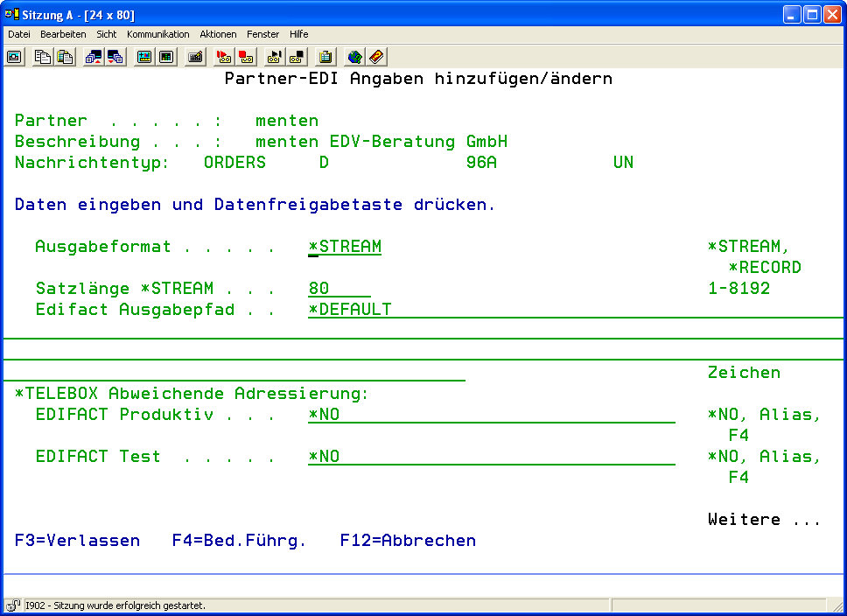Open Send File to Host icon

pyautogui.click(x=93, y=57)
